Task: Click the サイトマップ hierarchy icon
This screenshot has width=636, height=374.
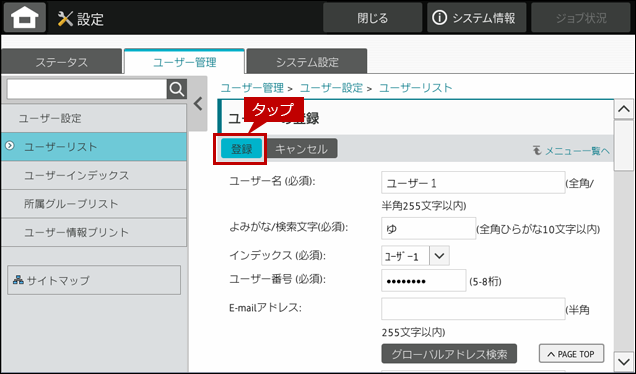Action: [x=18, y=279]
